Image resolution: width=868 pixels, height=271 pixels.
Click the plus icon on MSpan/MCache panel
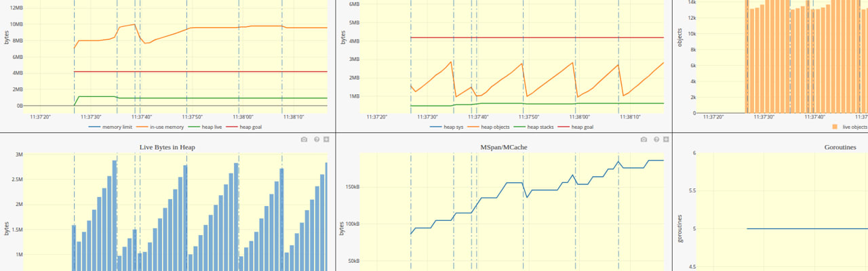(x=667, y=140)
